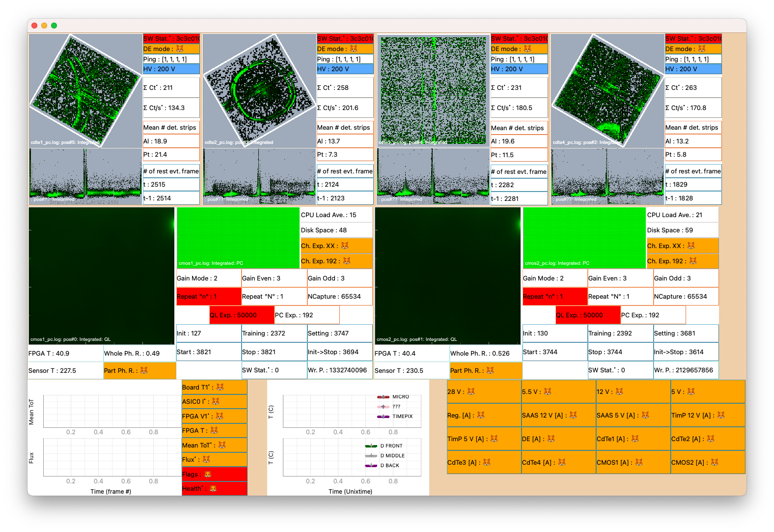
Task: Click the spectrum plot below the cdte1 image
Action: (x=85, y=176)
